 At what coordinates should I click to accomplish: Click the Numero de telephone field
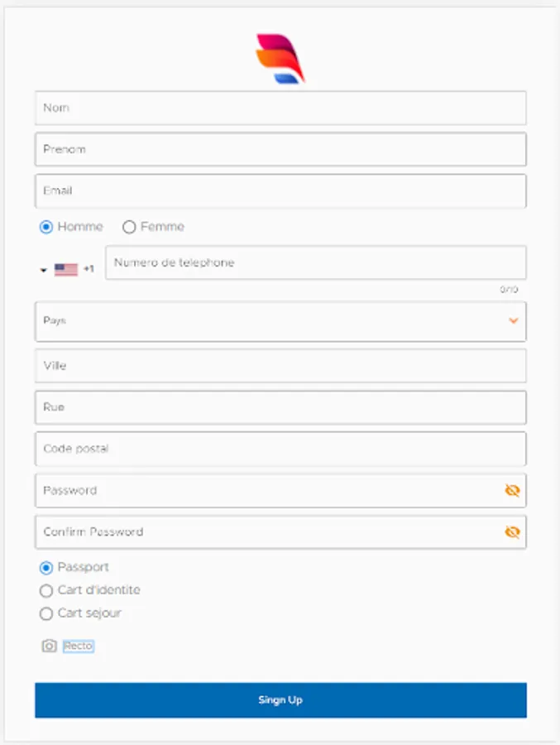tap(315, 263)
